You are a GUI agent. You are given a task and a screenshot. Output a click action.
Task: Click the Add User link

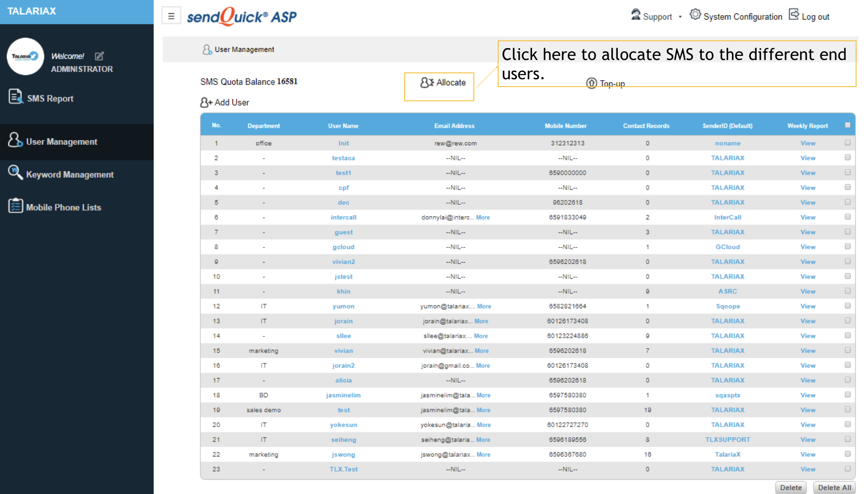click(231, 103)
